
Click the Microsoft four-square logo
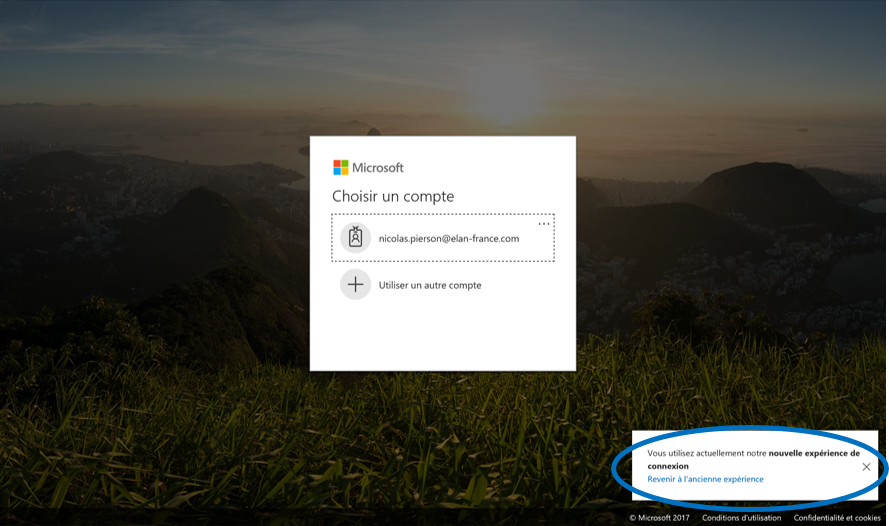[341, 168]
